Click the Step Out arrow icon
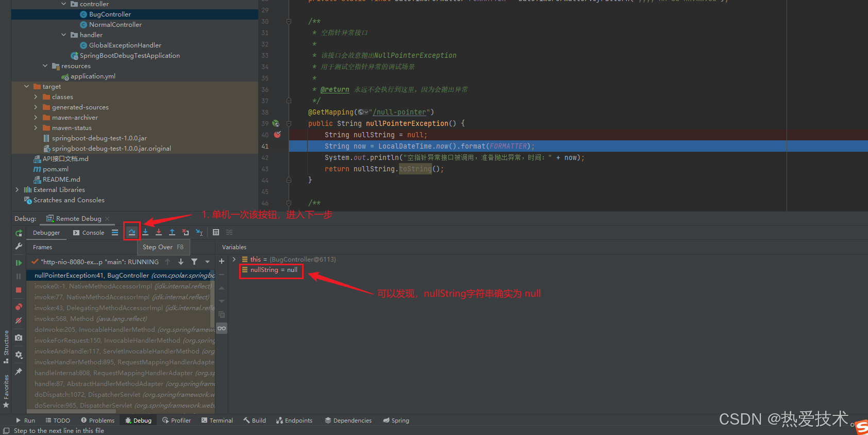The height and width of the screenshot is (435, 868). [172, 232]
